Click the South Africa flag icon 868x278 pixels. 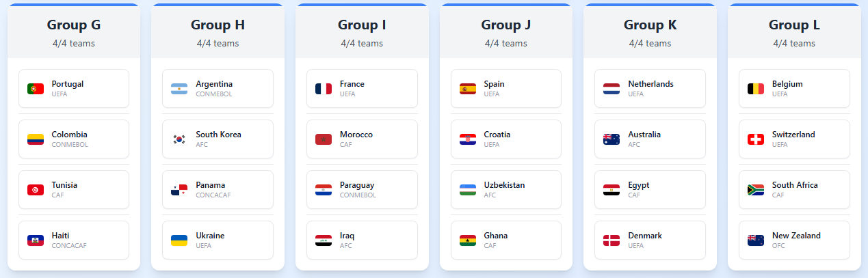(756, 190)
